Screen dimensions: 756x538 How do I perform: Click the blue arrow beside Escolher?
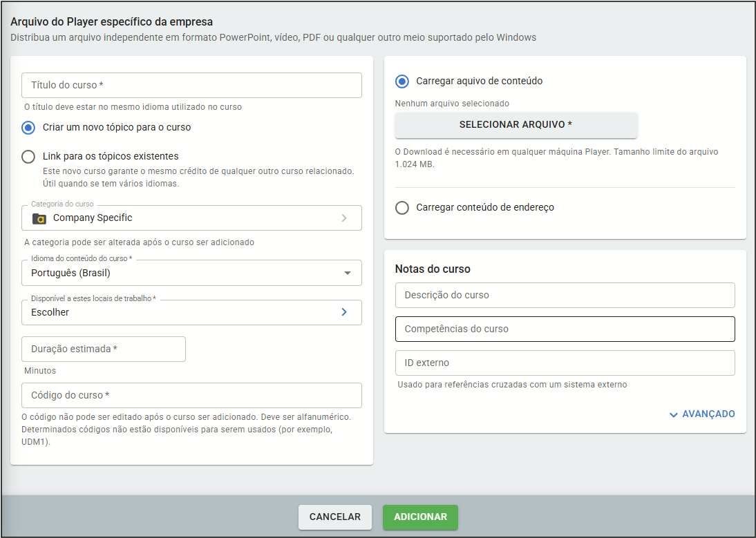tap(344, 312)
